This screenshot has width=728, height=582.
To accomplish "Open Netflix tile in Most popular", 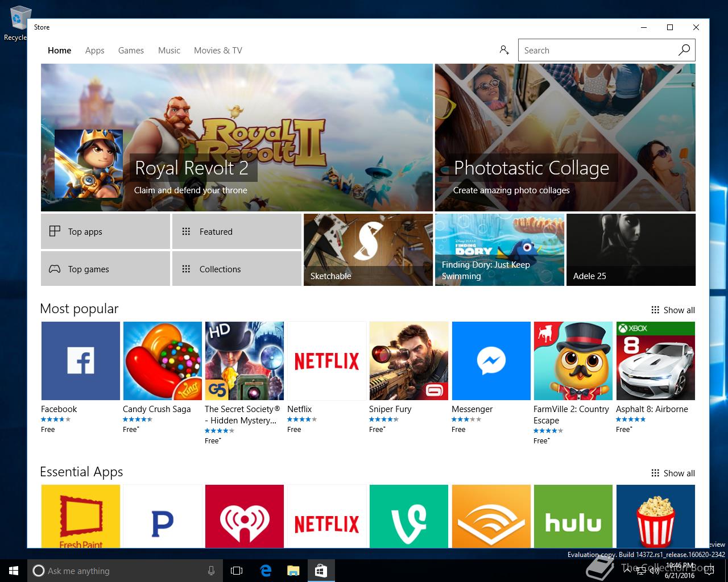I will (x=326, y=361).
